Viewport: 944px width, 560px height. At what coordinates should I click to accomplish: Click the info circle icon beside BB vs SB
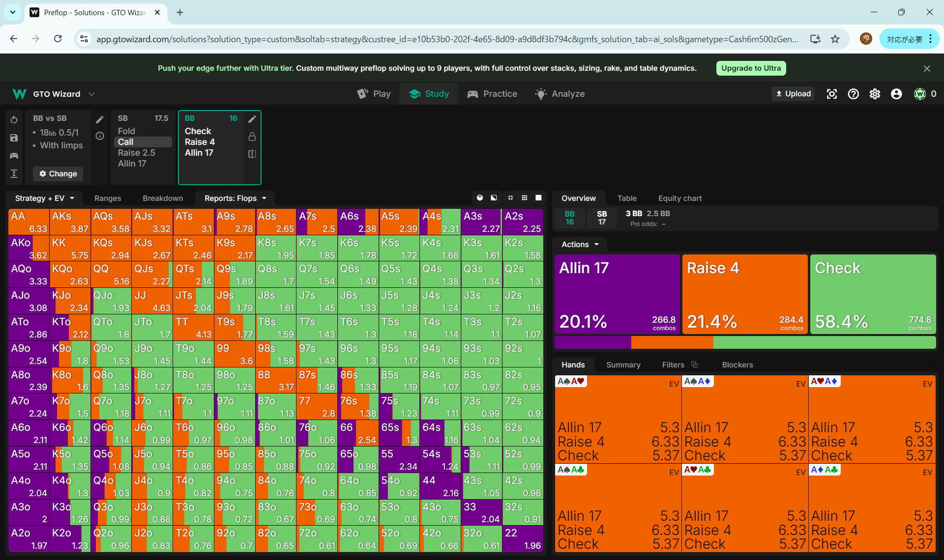tap(100, 136)
